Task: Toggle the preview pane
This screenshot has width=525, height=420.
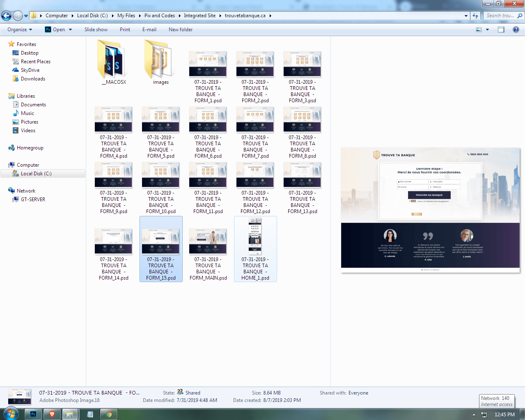Action: [x=501, y=30]
